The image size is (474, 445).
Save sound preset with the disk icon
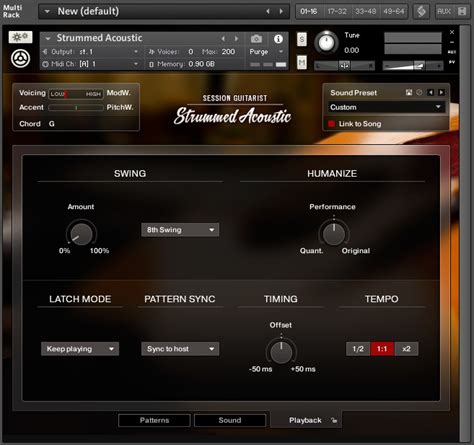click(409, 92)
